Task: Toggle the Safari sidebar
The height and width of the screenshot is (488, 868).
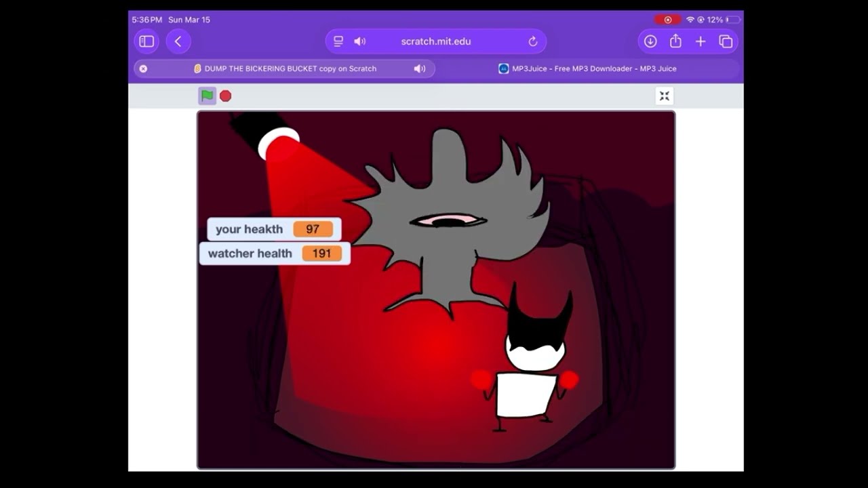Action: (146, 41)
